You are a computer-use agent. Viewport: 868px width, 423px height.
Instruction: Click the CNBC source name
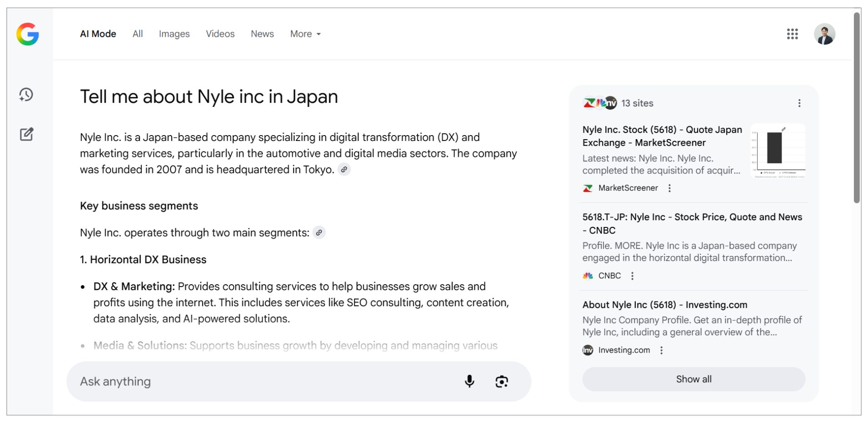609,276
